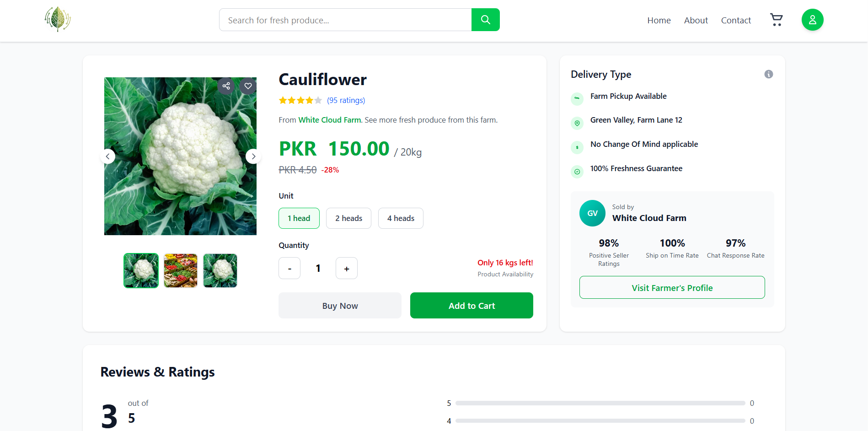Toggle the heart wishlist icon
The height and width of the screenshot is (431, 868).
(x=248, y=86)
